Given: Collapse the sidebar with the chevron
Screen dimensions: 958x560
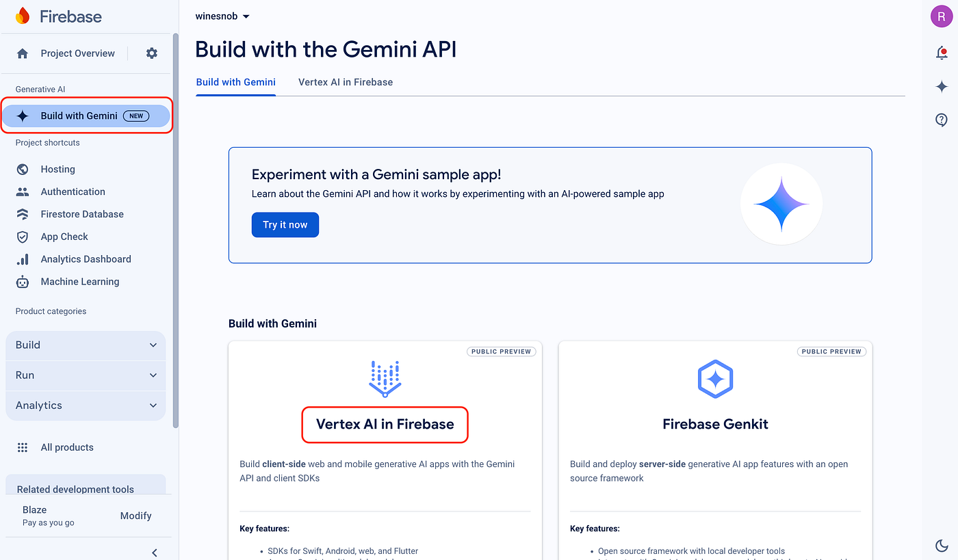Looking at the screenshot, I should coord(154,552).
